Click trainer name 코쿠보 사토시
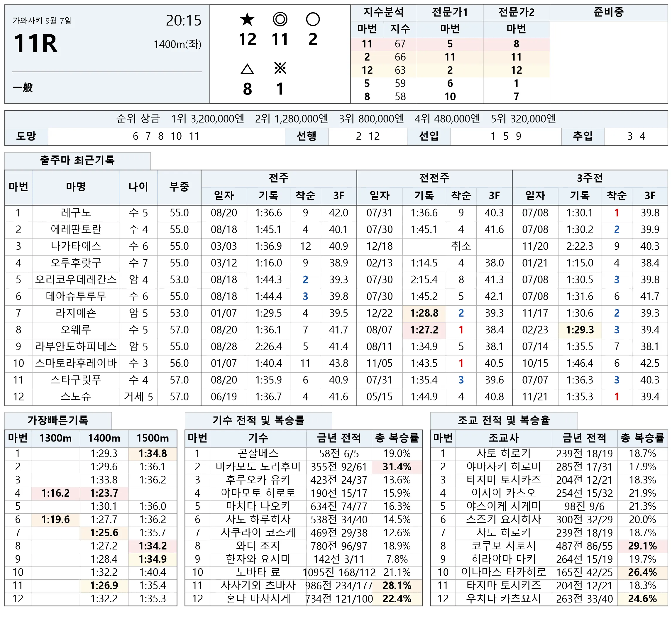 (503, 546)
